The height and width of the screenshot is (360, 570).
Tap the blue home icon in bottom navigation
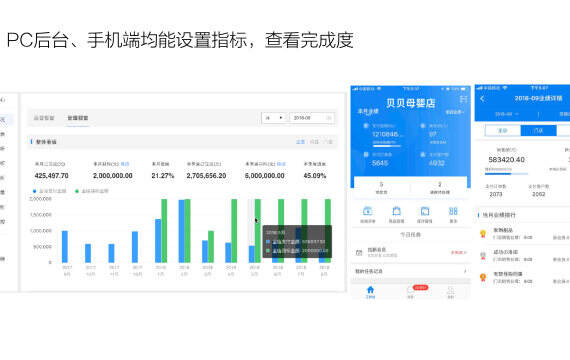370,290
